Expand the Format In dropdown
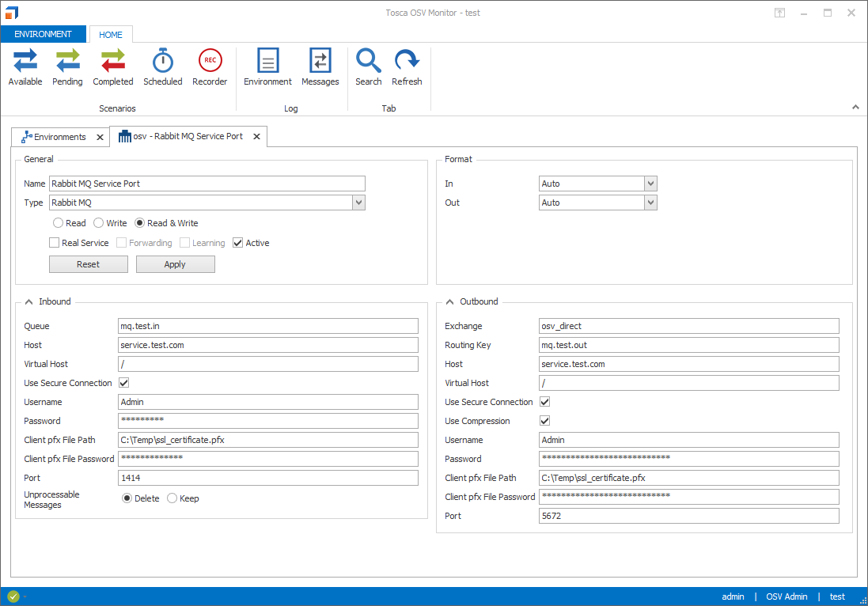Screen dimensions: 868x606 coord(650,184)
